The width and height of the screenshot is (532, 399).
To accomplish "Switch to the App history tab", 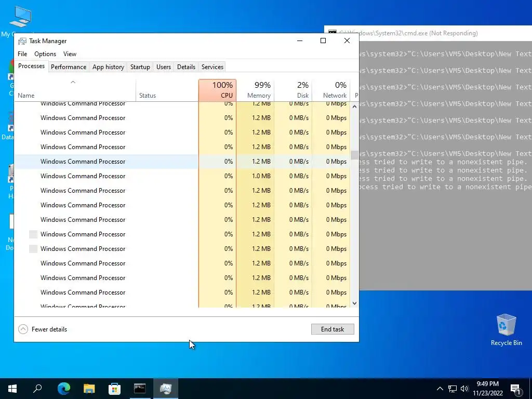I will [108, 67].
